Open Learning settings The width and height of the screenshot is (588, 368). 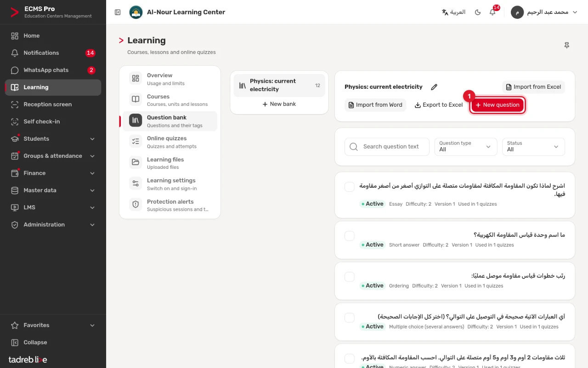point(170,184)
